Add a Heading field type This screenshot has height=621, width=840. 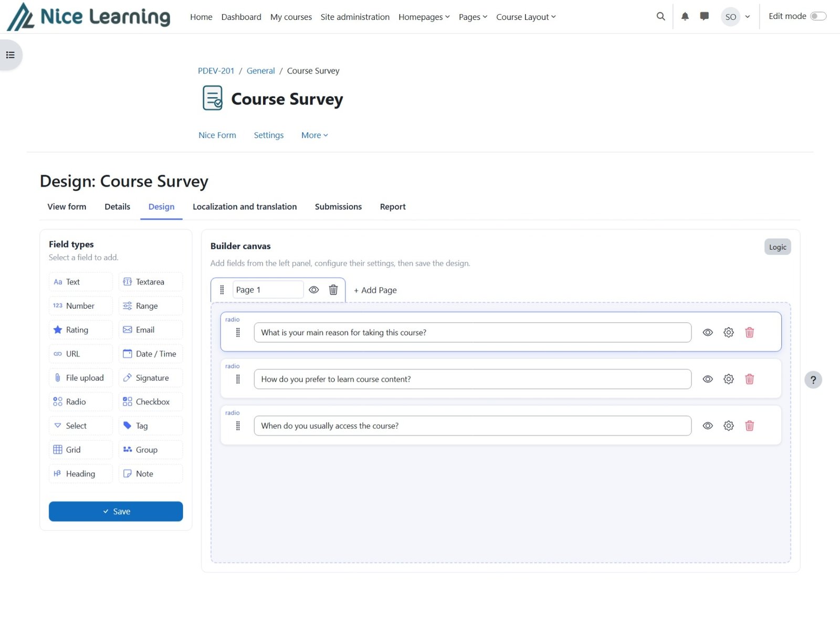point(80,473)
